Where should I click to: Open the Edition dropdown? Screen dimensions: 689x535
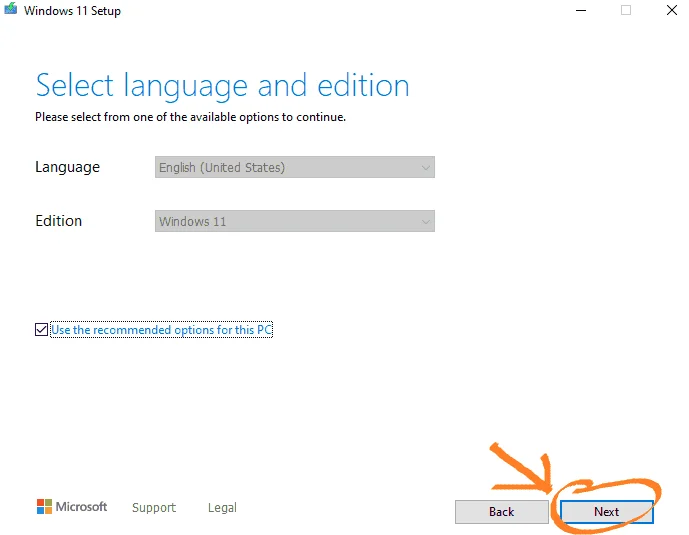tap(294, 221)
